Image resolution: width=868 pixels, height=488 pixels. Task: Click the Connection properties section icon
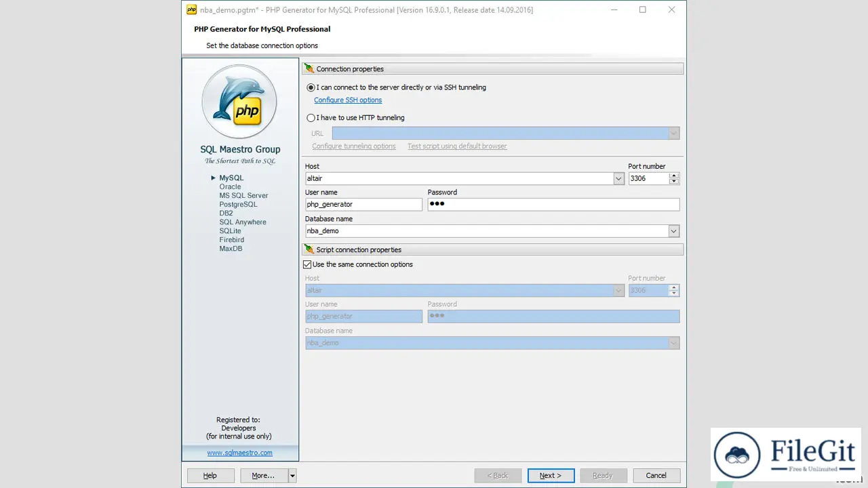point(309,68)
